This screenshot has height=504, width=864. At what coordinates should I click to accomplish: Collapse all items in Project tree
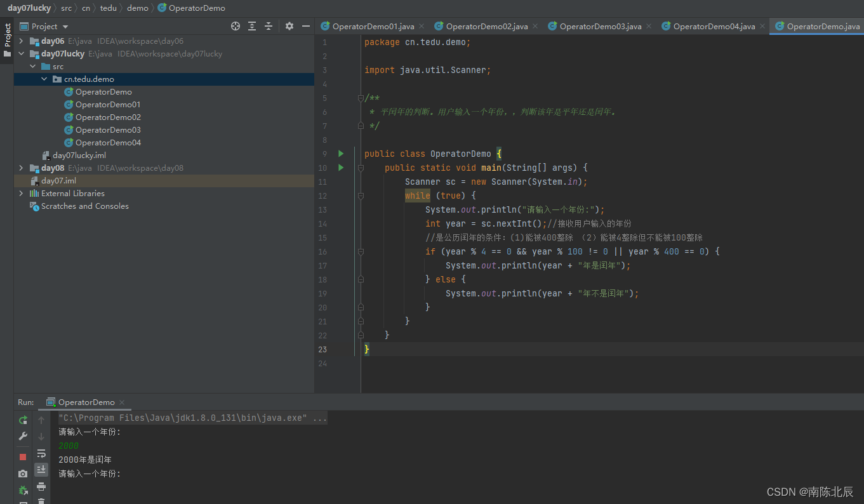click(269, 26)
